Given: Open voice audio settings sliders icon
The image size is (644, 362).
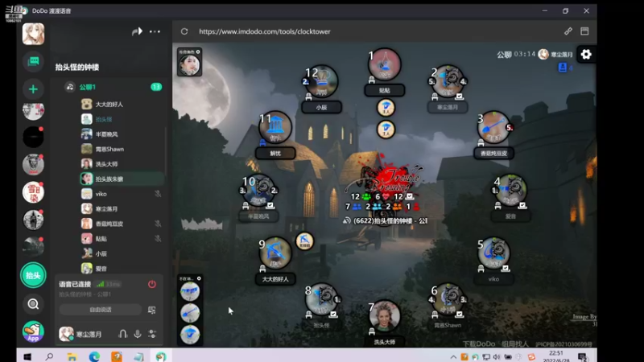Looking at the screenshot, I should tap(152, 334).
